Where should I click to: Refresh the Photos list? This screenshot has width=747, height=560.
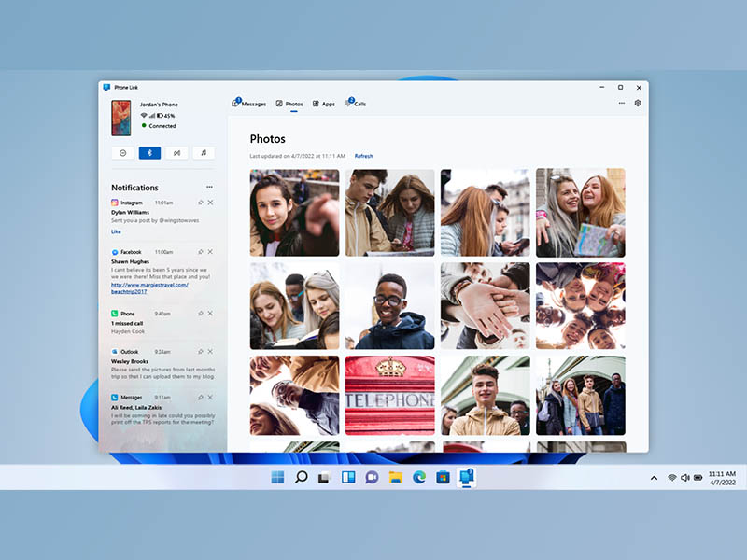click(x=364, y=156)
